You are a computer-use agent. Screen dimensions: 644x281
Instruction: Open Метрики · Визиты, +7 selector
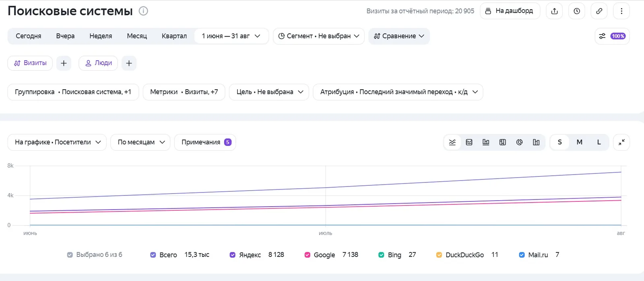coord(184,92)
